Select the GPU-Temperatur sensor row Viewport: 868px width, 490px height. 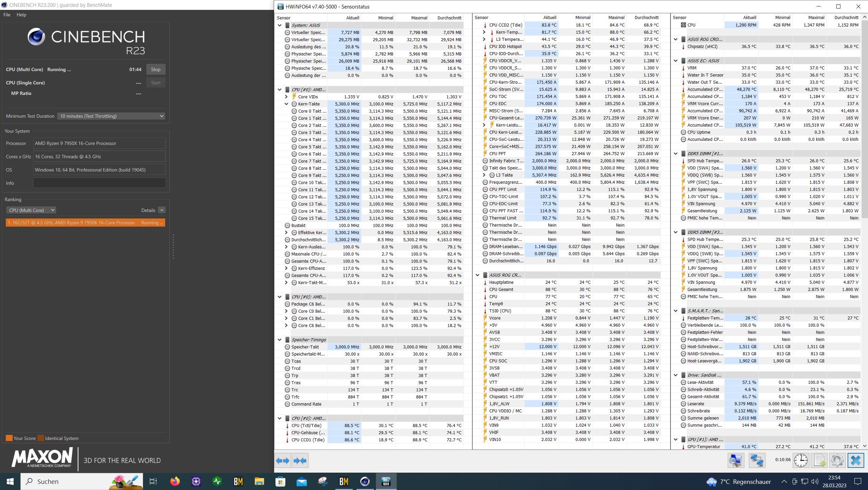(x=766, y=446)
